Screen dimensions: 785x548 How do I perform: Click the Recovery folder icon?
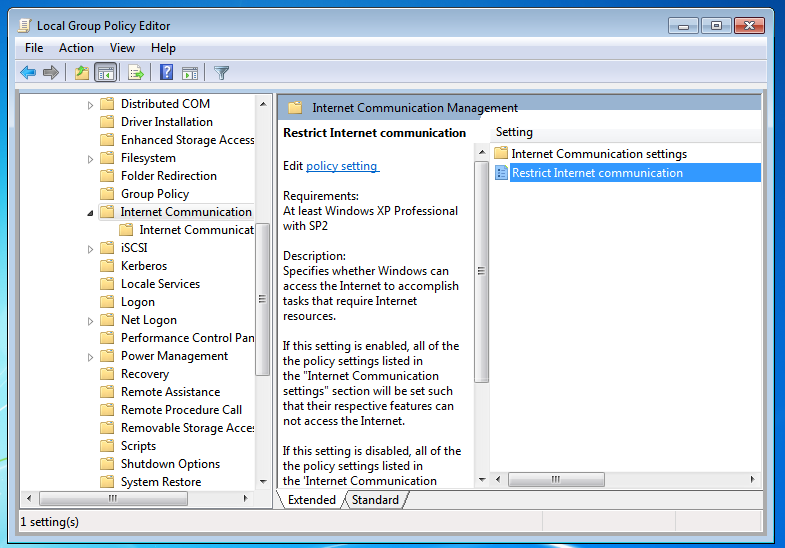107,374
